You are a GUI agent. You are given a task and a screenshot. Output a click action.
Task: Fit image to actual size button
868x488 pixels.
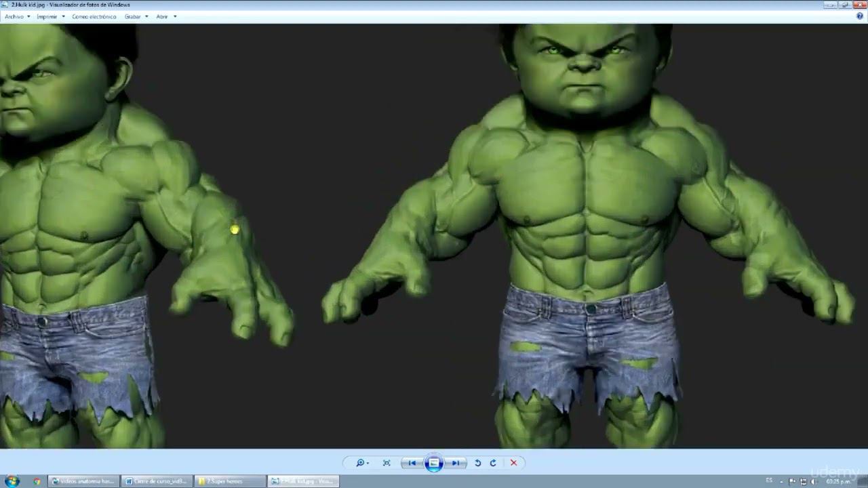(x=387, y=463)
